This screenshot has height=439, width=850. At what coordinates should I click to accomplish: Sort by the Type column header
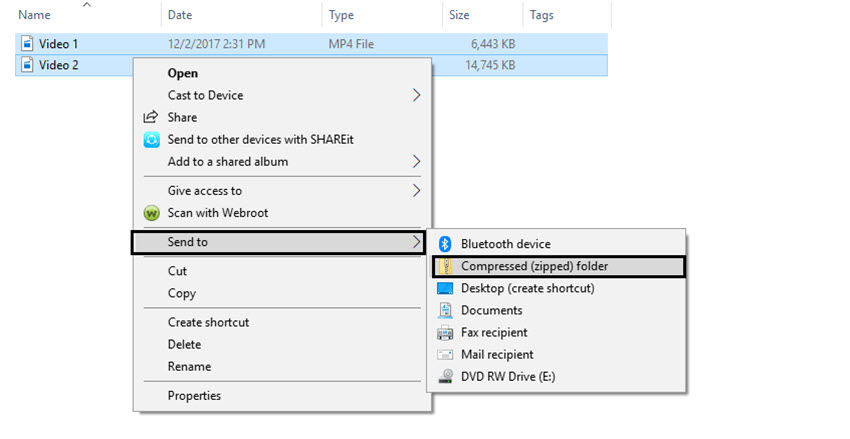[x=341, y=15]
